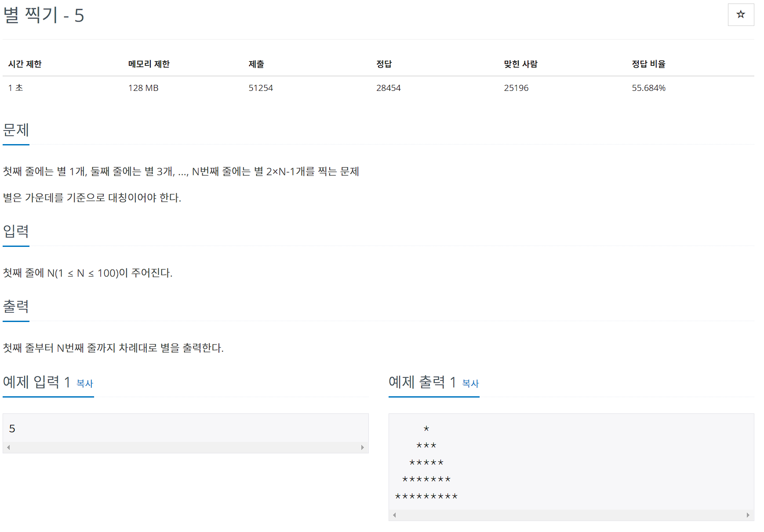Copy the sample input via 복사 link
This screenshot has width=764, height=532.
click(x=85, y=384)
